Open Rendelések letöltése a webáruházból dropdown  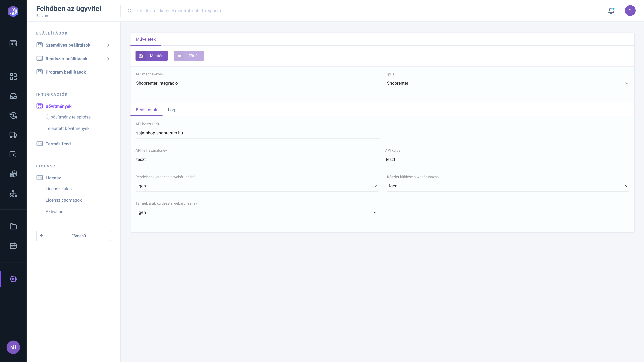(x=256, y=186)
